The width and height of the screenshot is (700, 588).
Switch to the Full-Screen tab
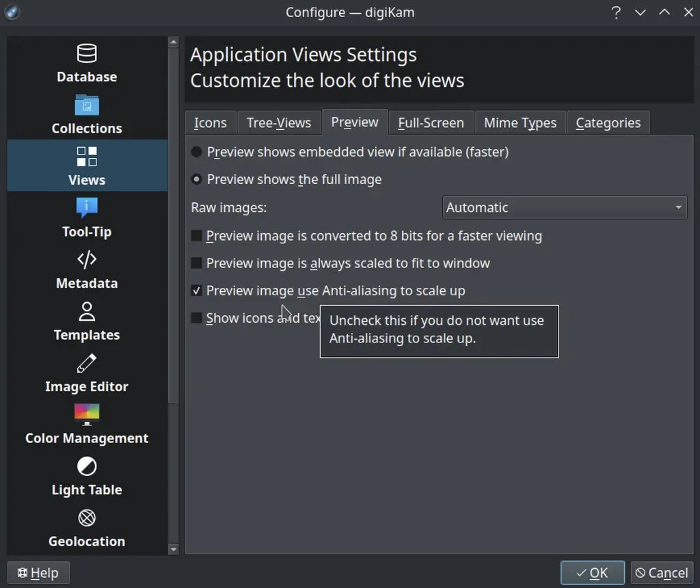(431, 122)
